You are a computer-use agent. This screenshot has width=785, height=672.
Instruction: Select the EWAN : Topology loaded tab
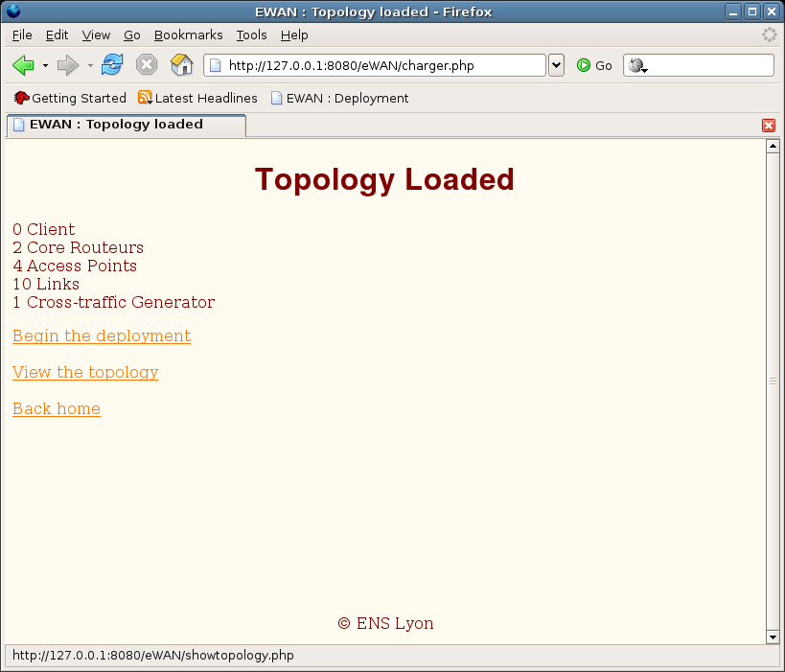tap(127, 125)
